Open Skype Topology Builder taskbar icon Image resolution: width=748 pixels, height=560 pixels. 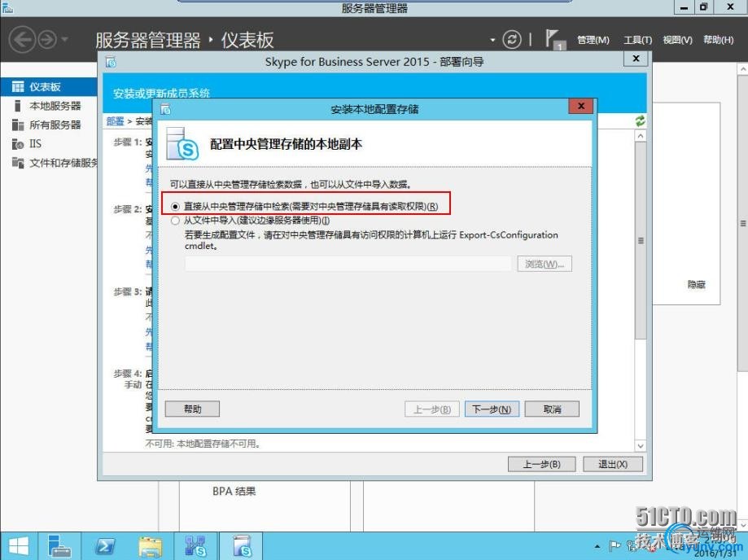click(196, 546)
